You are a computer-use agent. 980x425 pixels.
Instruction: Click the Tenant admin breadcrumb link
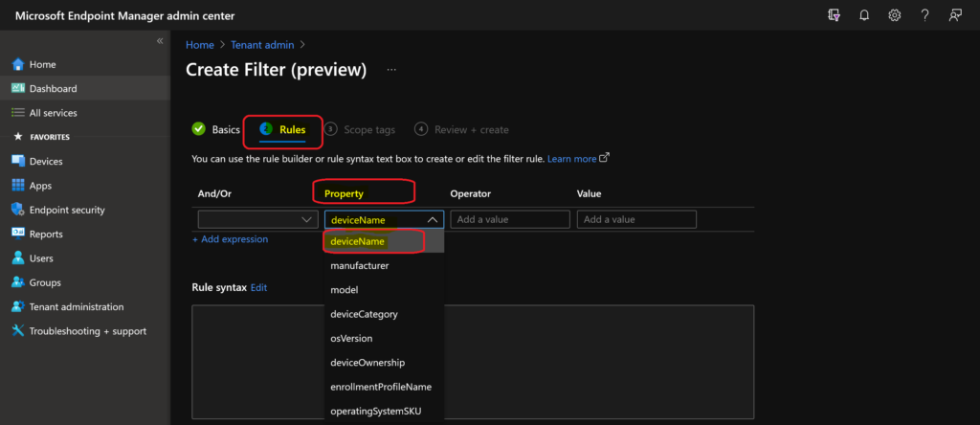pyautogui.click(x=263, y=45)
